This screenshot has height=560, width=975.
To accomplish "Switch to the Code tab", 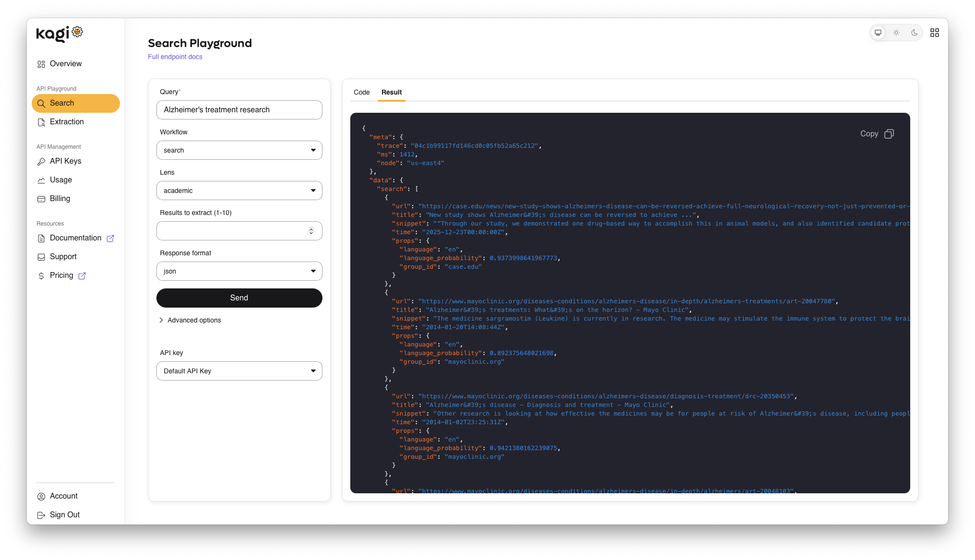I will coord(362,92).
